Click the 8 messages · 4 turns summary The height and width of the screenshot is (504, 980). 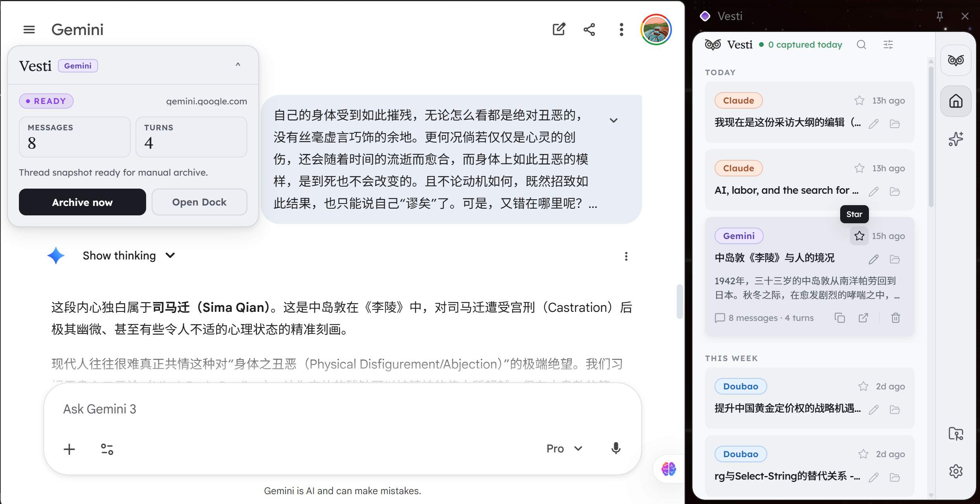(764, 318)
